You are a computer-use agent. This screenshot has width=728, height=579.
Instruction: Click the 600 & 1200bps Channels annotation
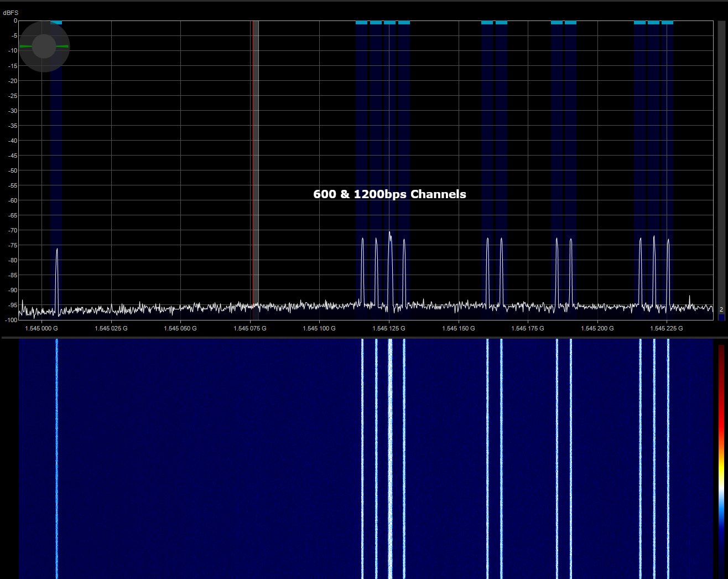pos(389,194)
